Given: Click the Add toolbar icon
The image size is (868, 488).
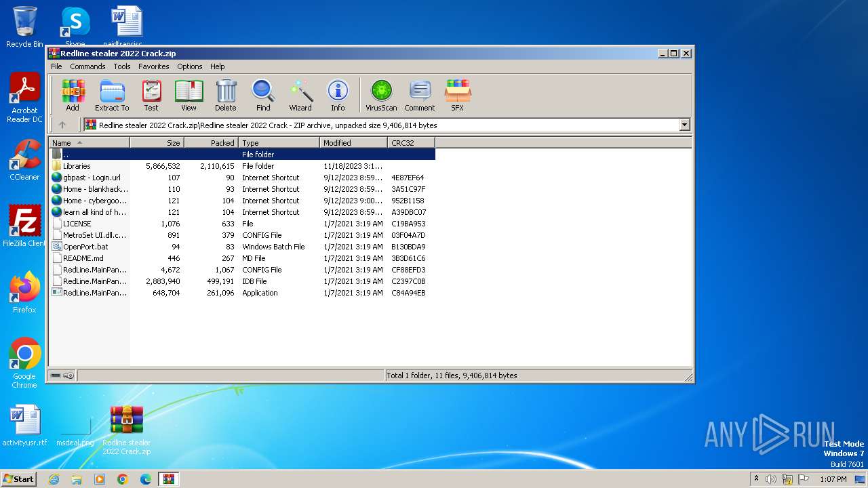Looking at the screenshot, I should tap(73, 95).
